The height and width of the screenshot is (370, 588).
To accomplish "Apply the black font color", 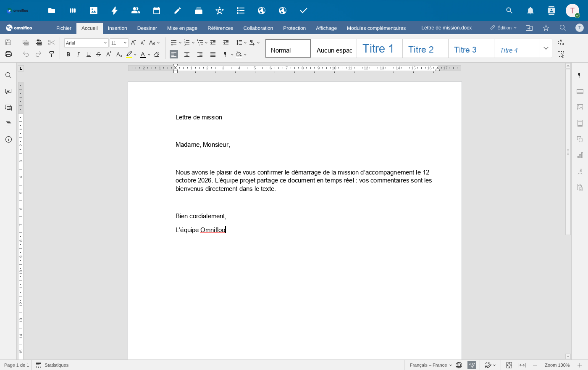I will pyautogui.click(x=143, y=54).
